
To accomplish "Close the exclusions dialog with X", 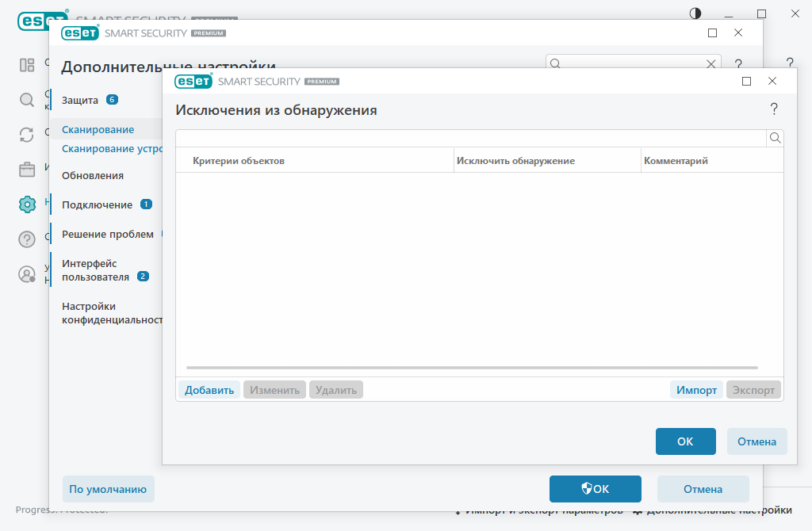I will click(x=772, y=82).
